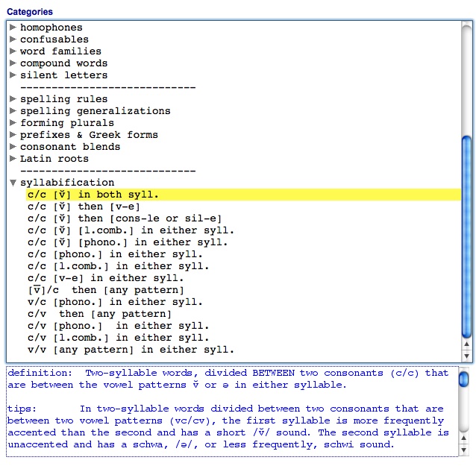Collapse the syllabification category
This screenshot has width=476, height=466.
pyautogui.click(x=13, y=183)
